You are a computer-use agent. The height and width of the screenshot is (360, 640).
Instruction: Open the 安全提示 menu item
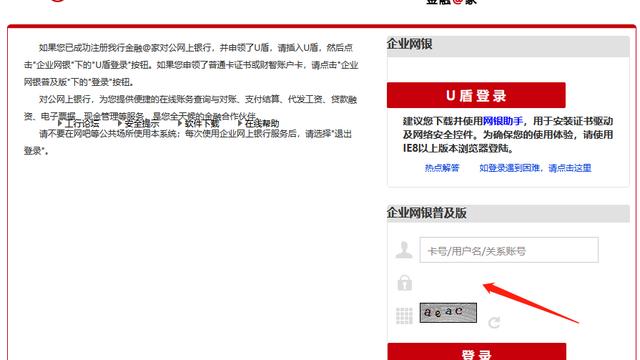coord(142,124)
